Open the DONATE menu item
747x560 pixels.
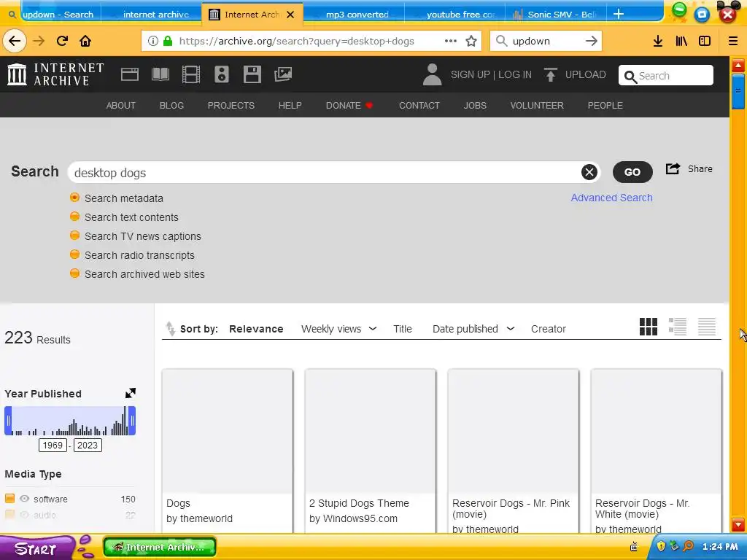pyautogui.click(x=349, y=105)
